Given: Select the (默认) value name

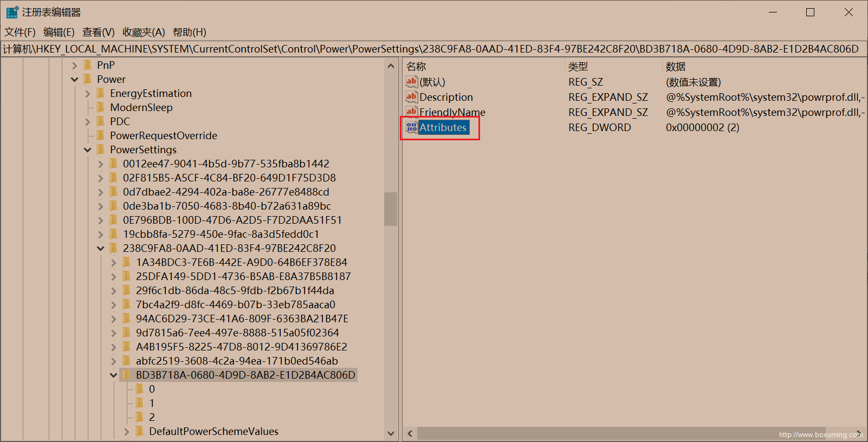Looking at the screenshot, I should (432, 82).
